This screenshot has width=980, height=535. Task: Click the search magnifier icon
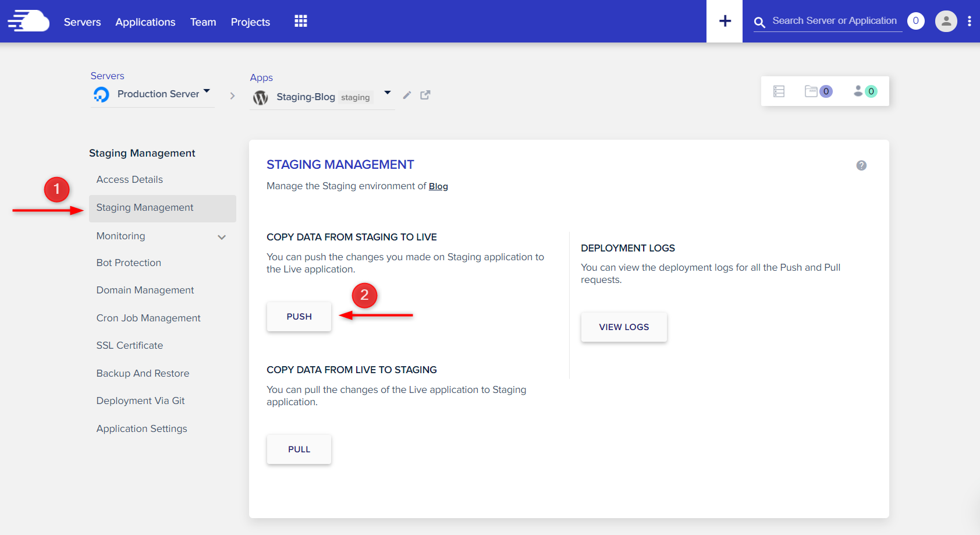coord(759,23)
